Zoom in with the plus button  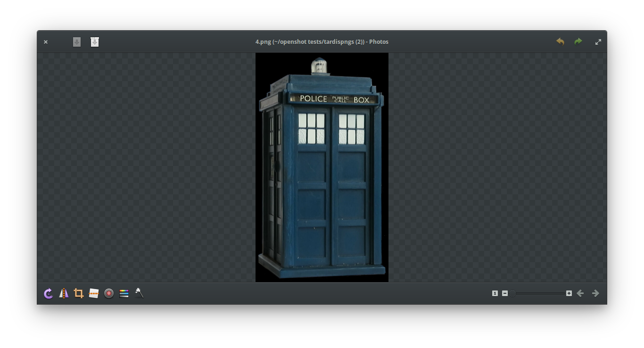tap(569, 293)
